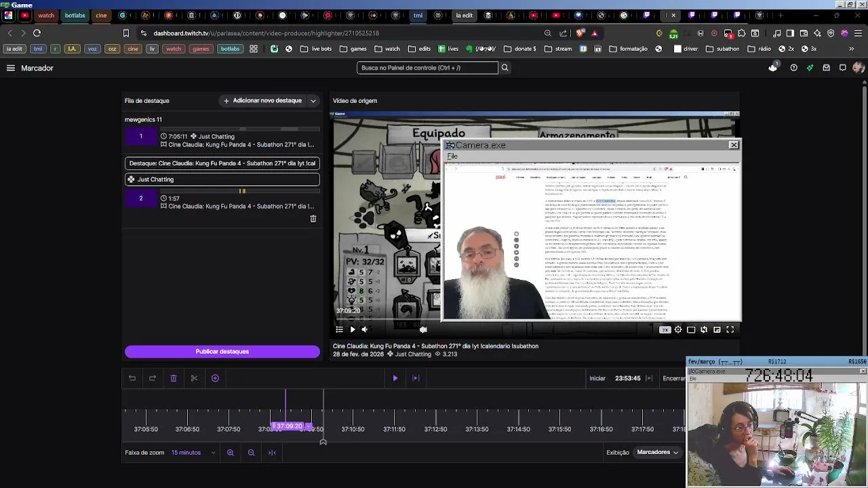
Task: Open the 'botlabs' bookmark in bookmarks bar
Action: click(x=230, y=49)
